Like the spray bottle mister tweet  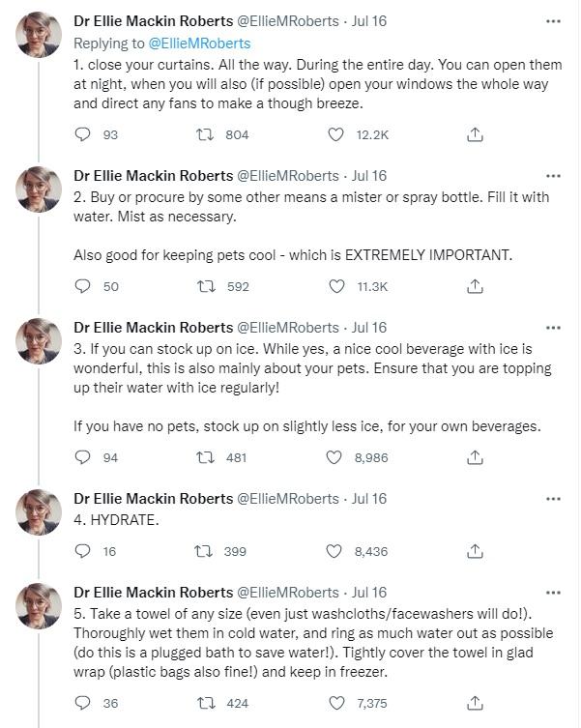click(335, 286)
